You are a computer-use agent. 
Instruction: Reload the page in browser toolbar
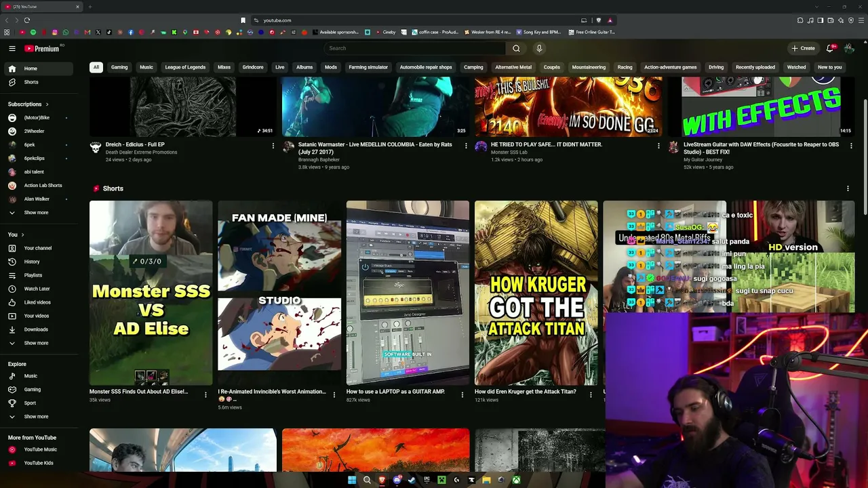(x=27, y=20)
